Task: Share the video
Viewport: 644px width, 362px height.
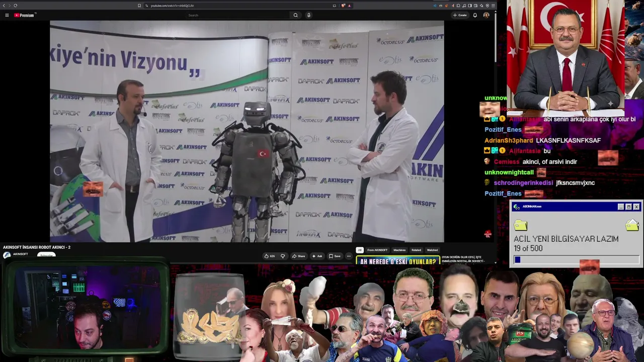Action: pyautogui.click(x=299, y=256)
